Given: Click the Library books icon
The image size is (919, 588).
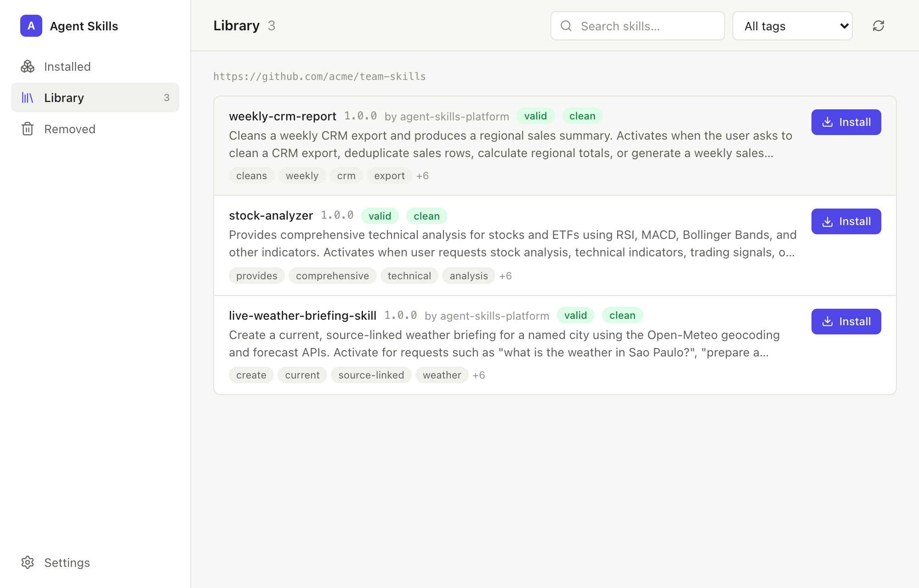Looking at the screenshot, I should pyautogui.click(x=28, y=97).
